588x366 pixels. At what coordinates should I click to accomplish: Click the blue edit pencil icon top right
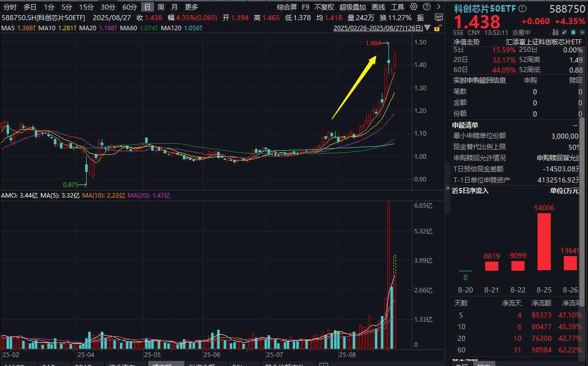(x=565, y=32)
